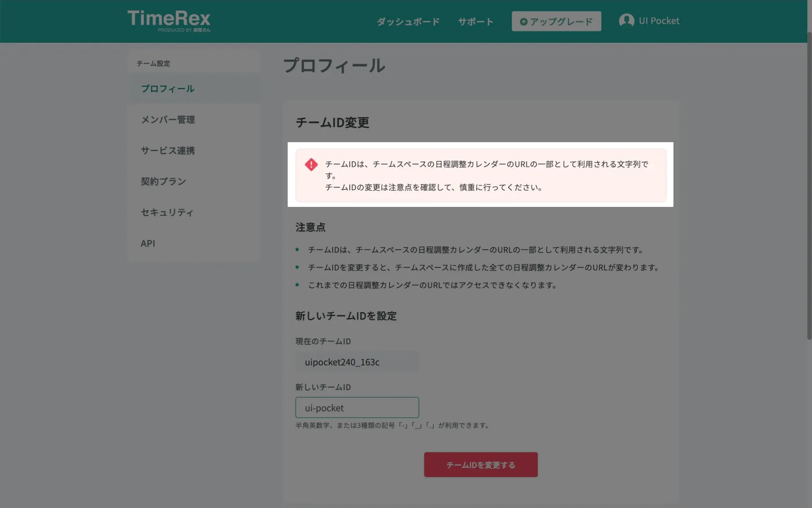
Task: Select the current team ID field
Action: 357,362
